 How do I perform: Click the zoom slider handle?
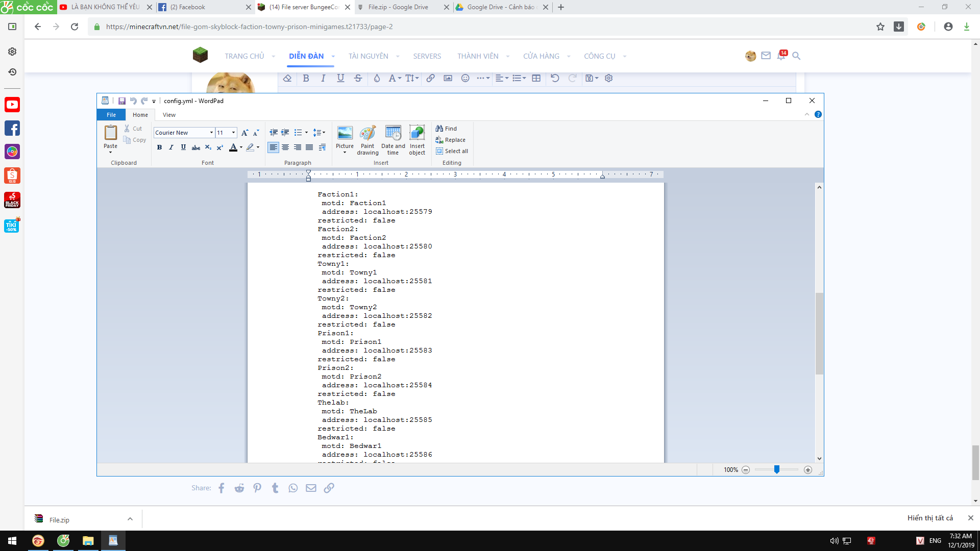point(776,470)
